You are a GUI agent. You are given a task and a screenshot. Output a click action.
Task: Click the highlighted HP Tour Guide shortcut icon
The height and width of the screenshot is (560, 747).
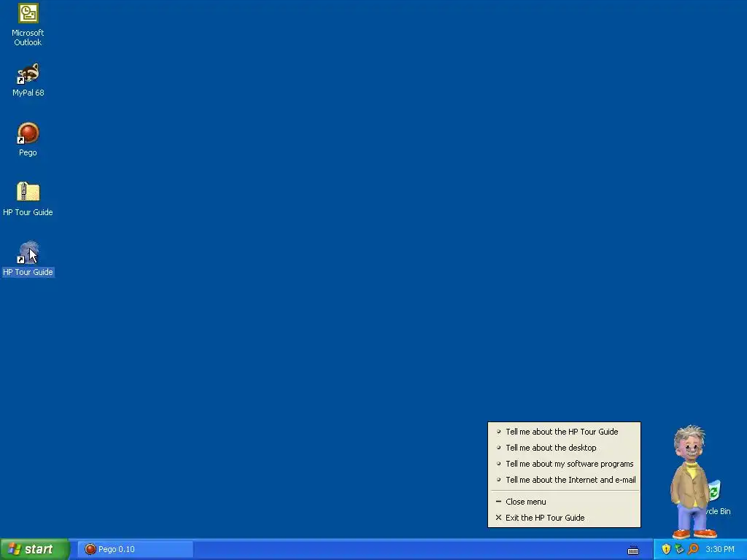[x=28, y=252]
